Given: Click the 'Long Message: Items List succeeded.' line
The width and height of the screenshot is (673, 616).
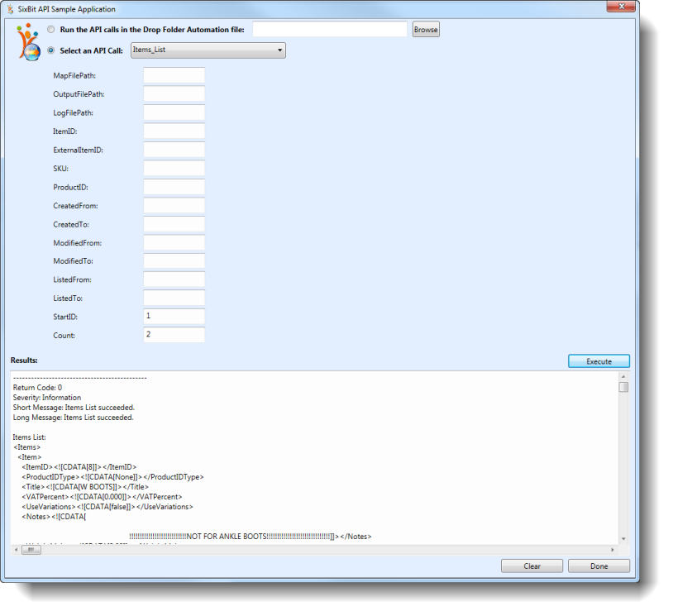Looking at the screenshot, I should (73, 418).
